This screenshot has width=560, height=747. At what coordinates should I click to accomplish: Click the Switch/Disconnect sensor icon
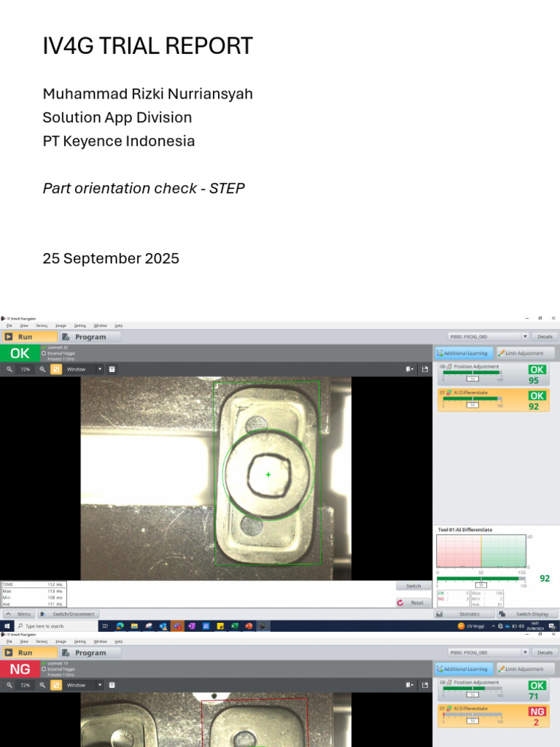pyautogui.click(x=42, y=614)
